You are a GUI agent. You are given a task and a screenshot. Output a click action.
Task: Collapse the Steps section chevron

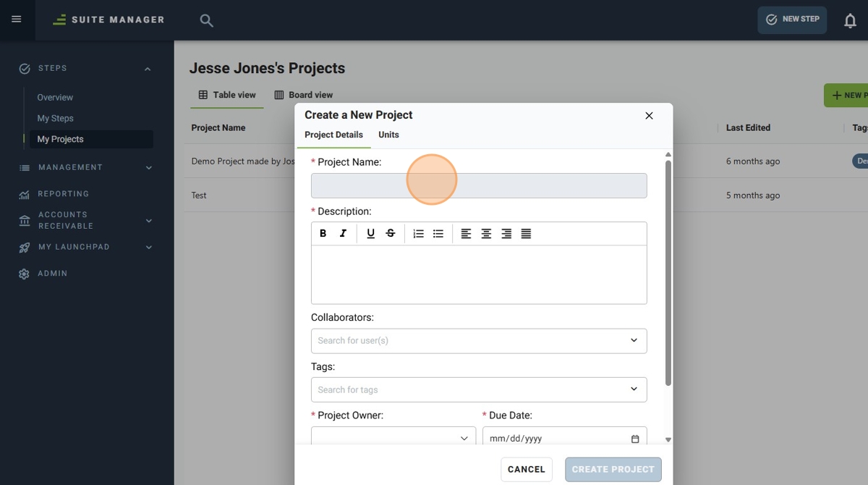pyautogui.click(x=148, y=69)
